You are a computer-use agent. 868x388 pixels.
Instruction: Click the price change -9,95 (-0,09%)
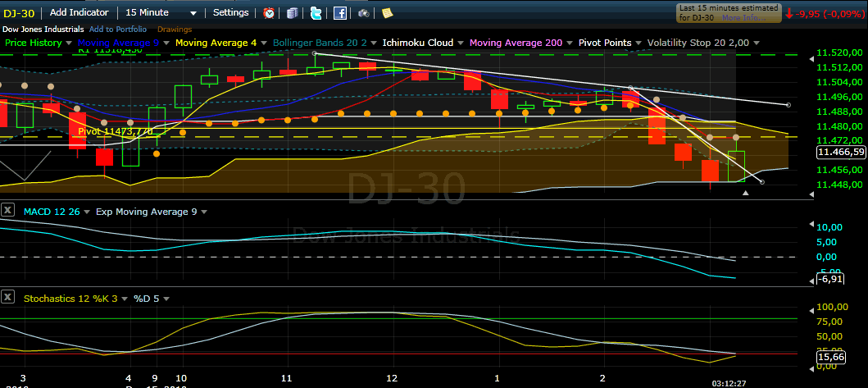pyautogui.click(x=829, y=13)
